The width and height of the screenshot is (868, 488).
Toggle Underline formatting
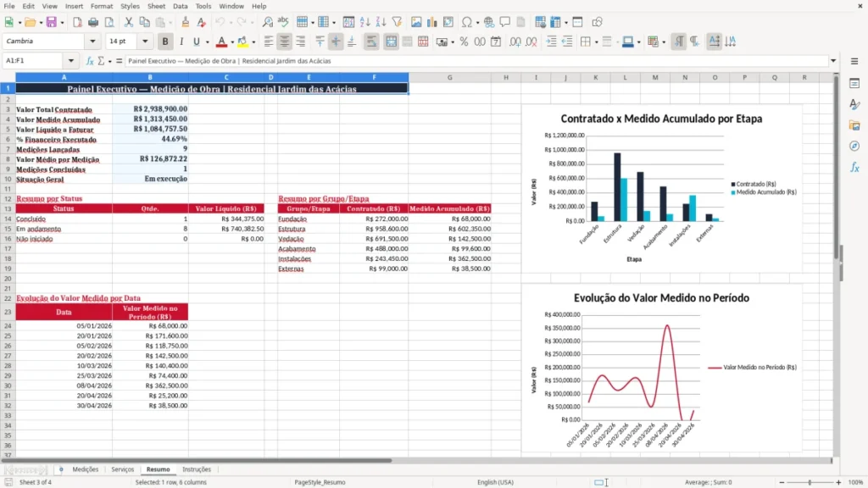(x=196, y=42)
